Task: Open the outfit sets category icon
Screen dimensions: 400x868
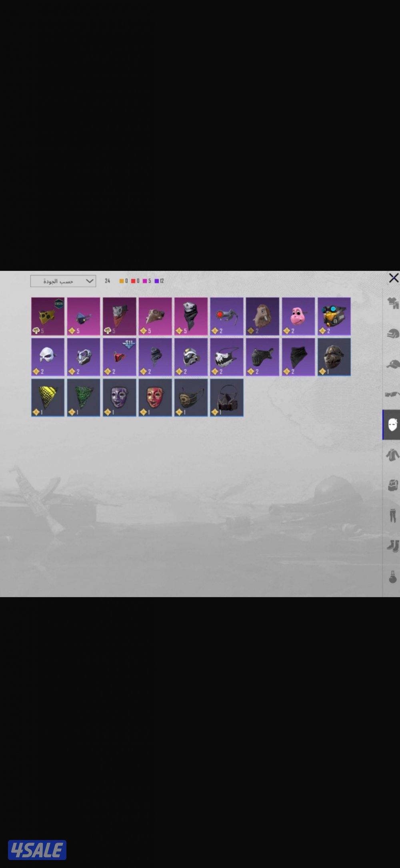Action: [x=392, y=303]
